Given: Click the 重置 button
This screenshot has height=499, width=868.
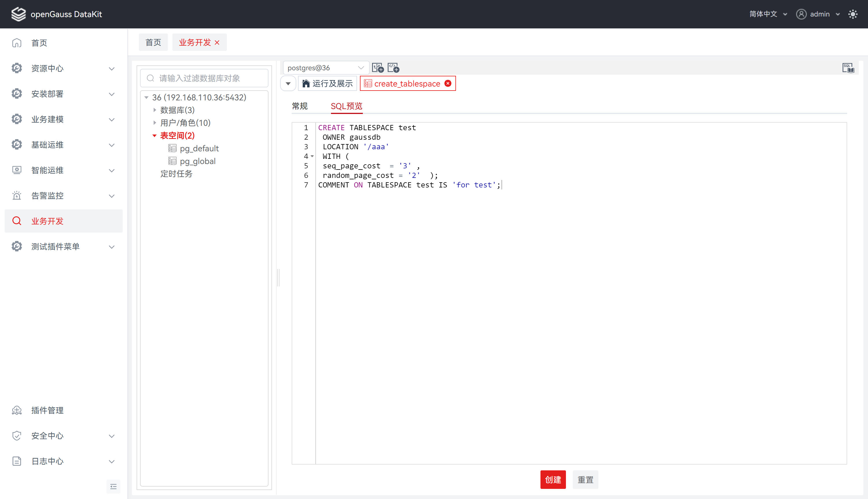Looking at the screenshot, I should tap(585, 479).
